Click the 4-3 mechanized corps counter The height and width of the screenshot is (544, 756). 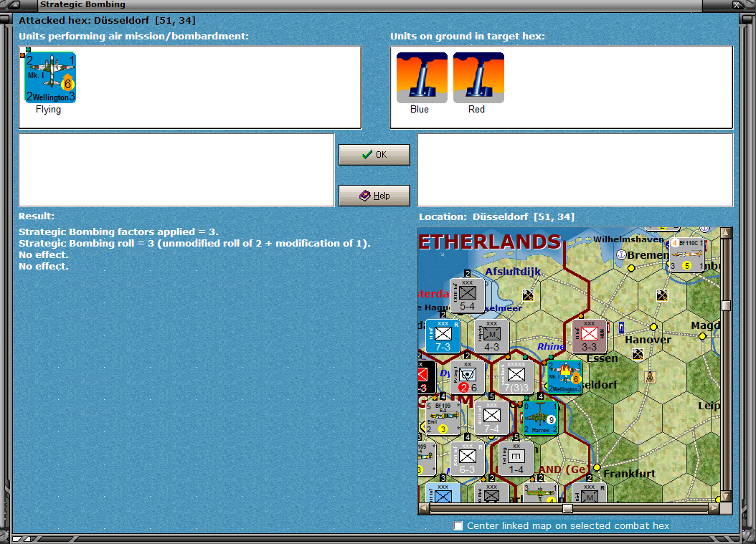pos(491,336)
